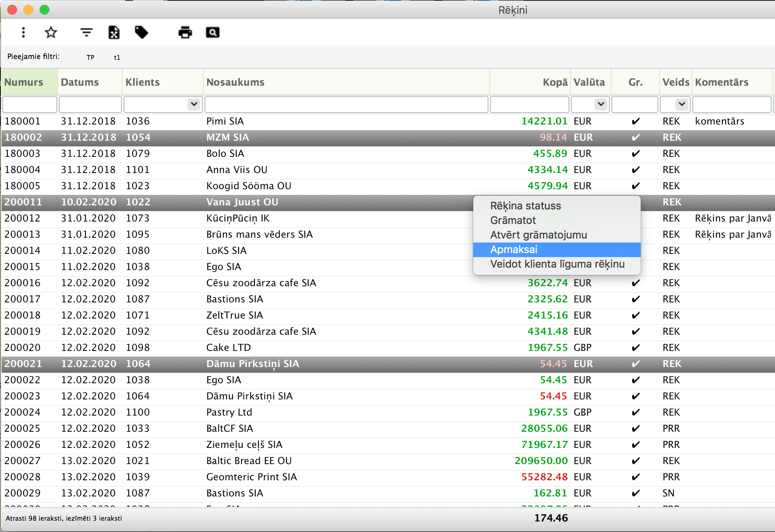The image size is (775, 532).
Task: Choose Rēķina statuss in context menu
Action: click(557, 206)
